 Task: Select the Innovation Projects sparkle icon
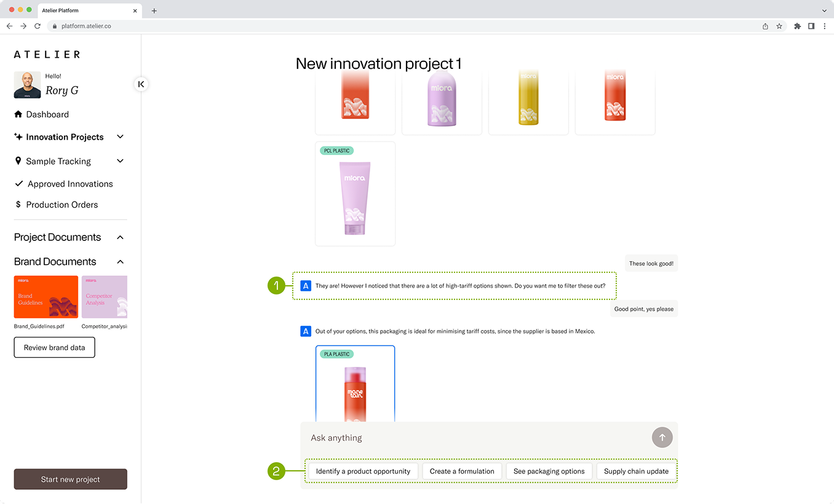click(18, 136)
